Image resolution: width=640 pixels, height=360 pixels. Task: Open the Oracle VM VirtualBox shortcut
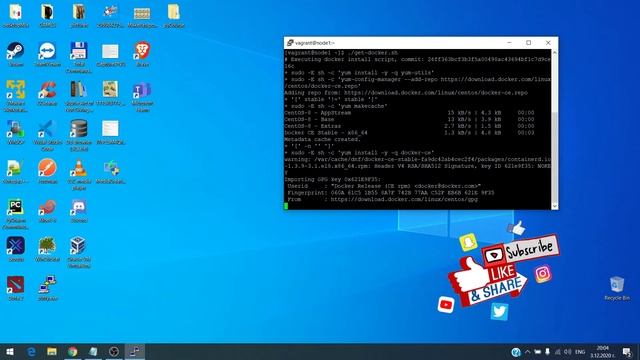tap(79, 252)
